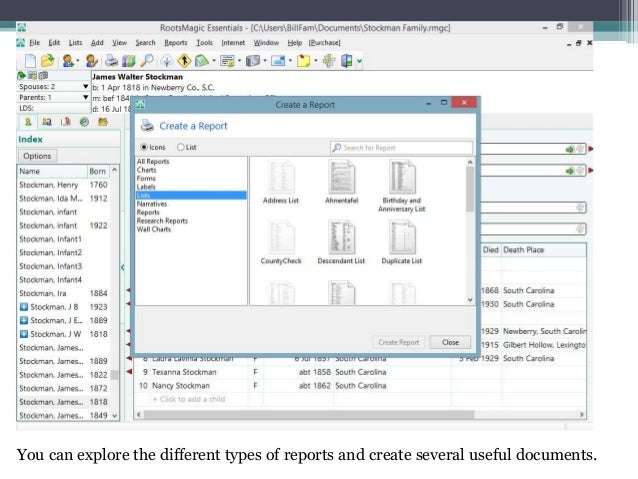638x479 pixels.
Task: Click the printer Reports toolbar icon
Action: 111,61
